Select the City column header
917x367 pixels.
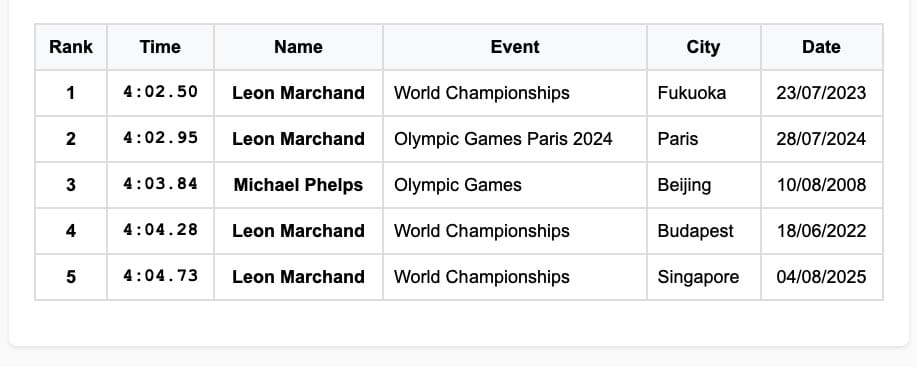pyautogui.click(x=704, y=47)
